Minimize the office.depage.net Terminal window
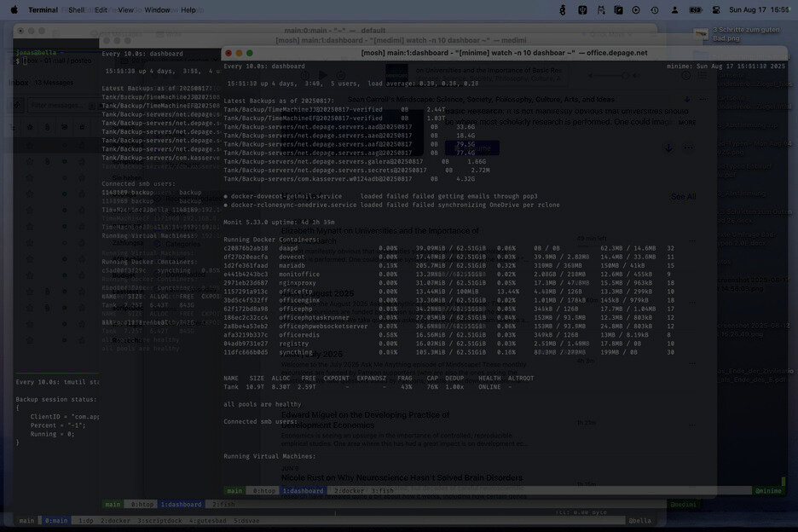The width and height of the screenshot is (798, 532). pyautogui.click(x=240, y=53)
